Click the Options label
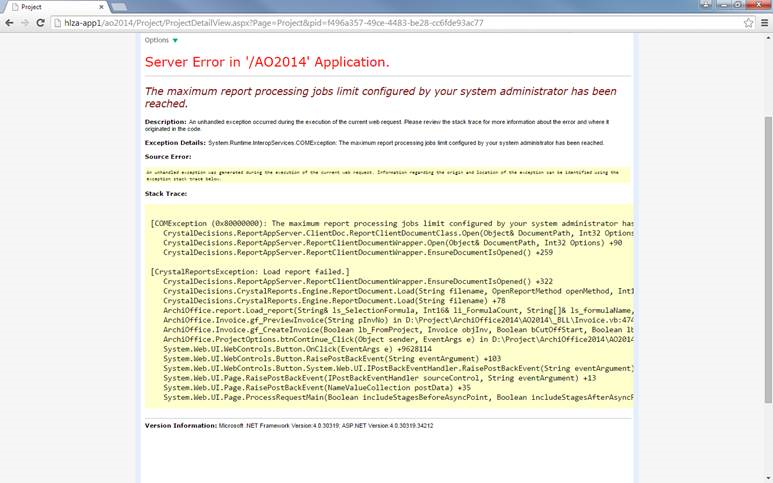The width and height of the screenshot is (773, 483). (x=156, y=41)
